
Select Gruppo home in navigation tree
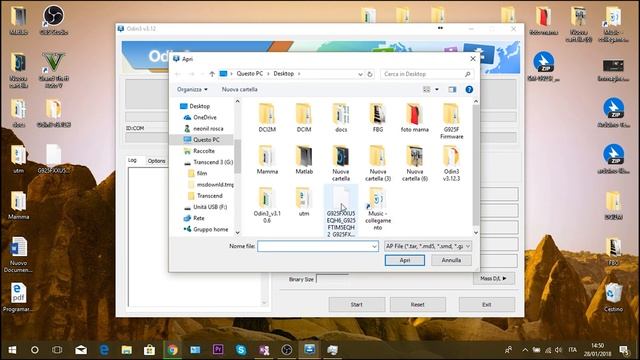(206, 229)
